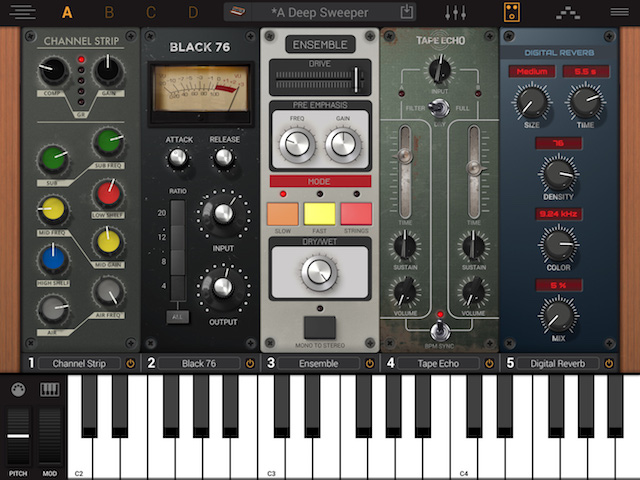Click the Pre Emphasis Freq knob
This screenshot has width=640, height=480.
(297, 144)
